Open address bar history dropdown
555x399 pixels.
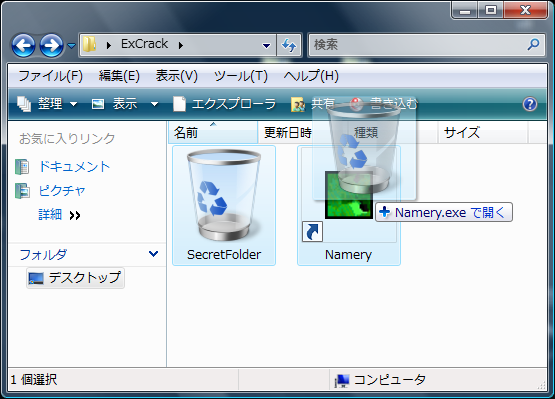[x=266, y=45]
